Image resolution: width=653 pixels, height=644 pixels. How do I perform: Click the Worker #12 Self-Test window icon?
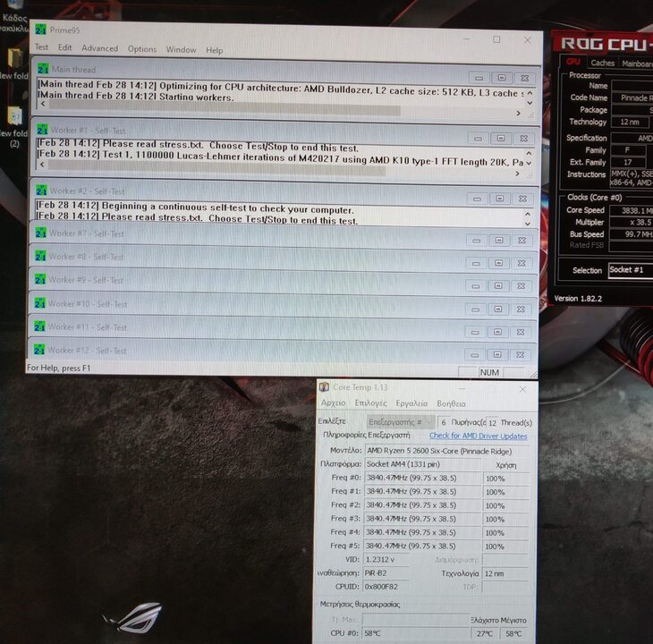38,350
